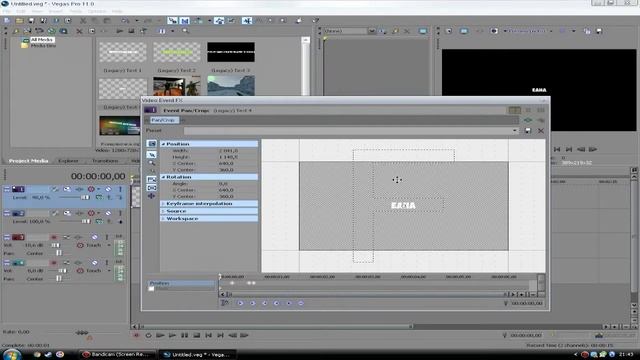The image size is (640, 360).
Task: Select the Zoom Edit magnifier tool in Pan/Crop
Action: coord(151,163)
